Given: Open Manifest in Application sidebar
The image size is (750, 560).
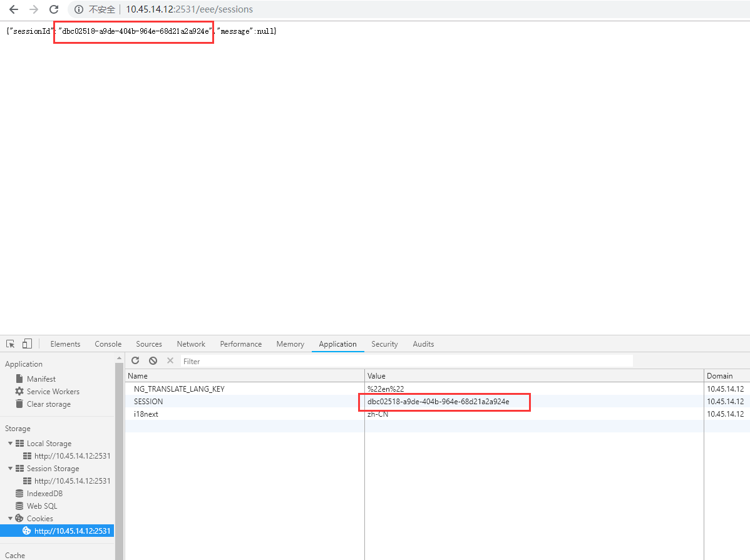Looking at the screenshot, I should 41,379.
